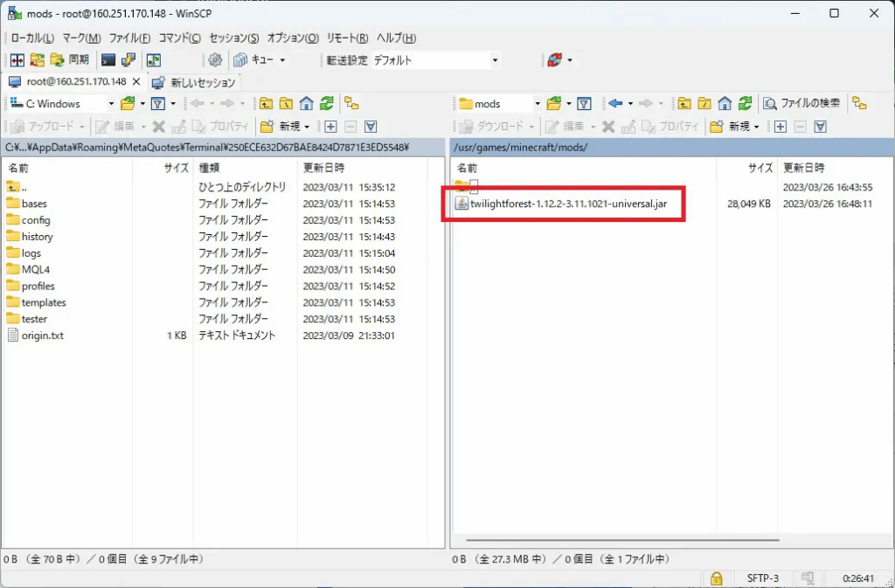Click select-files plus icon in local panel
895x588 pixels.
point(331,127)
